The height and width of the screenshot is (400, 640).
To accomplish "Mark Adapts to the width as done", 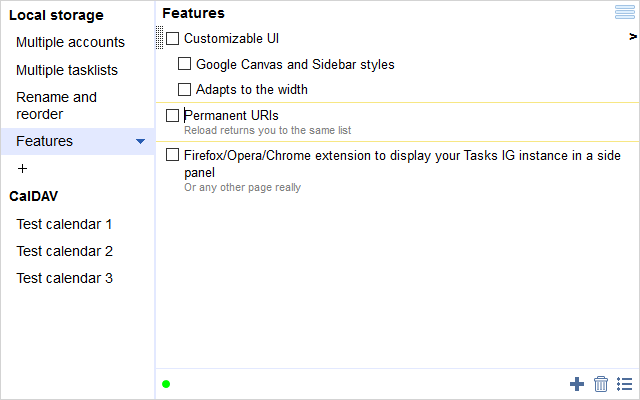I will (185, 90).
